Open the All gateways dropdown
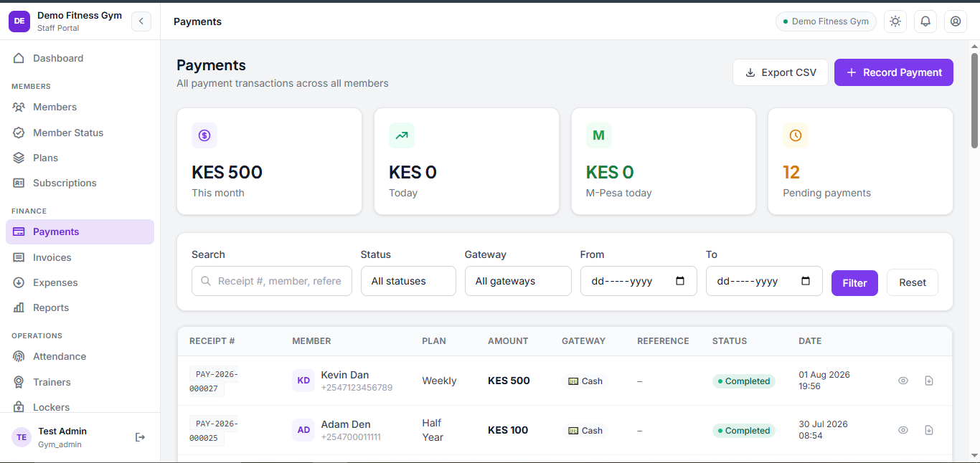Screen dimensions: 980x463 (518, 281)
